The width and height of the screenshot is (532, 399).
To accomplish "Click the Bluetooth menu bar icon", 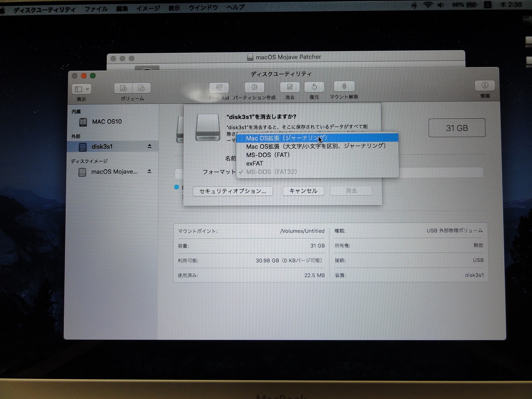I will pyautogui.click(x=414, y=5).
